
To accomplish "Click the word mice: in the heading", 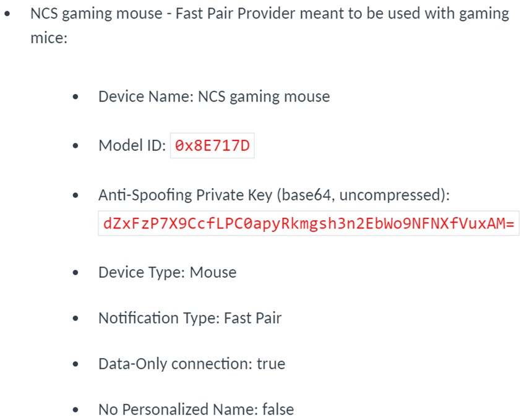I will [x=49, y=37].
